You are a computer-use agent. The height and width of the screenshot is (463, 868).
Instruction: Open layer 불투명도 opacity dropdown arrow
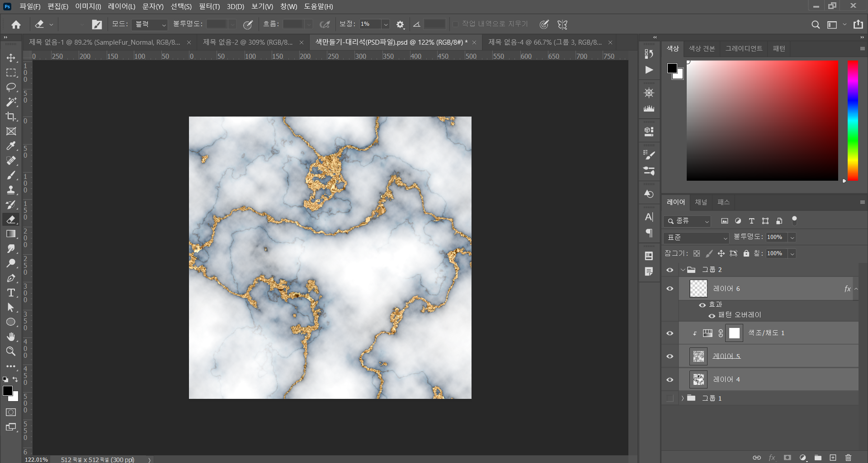tap(792, 237)
